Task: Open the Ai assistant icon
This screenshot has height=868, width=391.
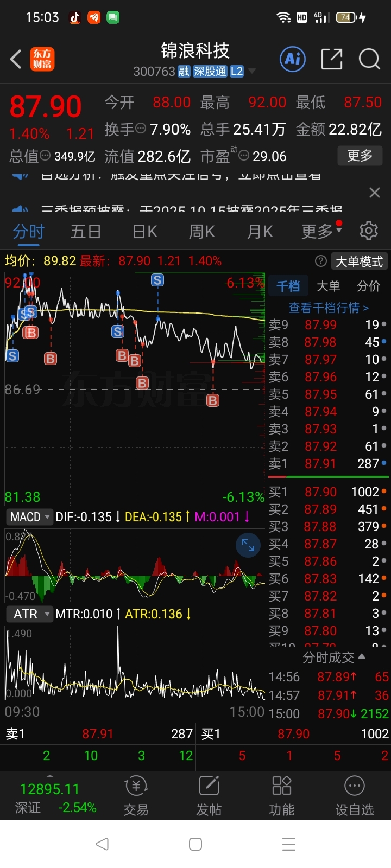Action: [293, 59]
